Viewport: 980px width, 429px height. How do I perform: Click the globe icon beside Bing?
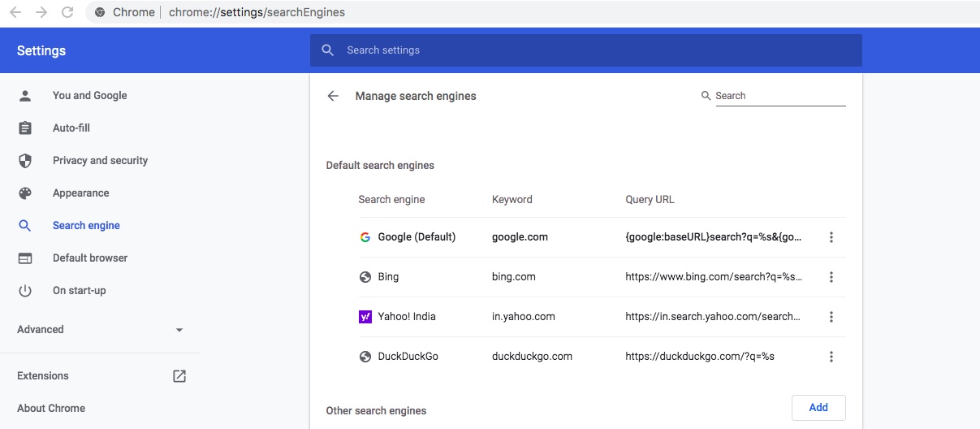[x=365, y=277]
